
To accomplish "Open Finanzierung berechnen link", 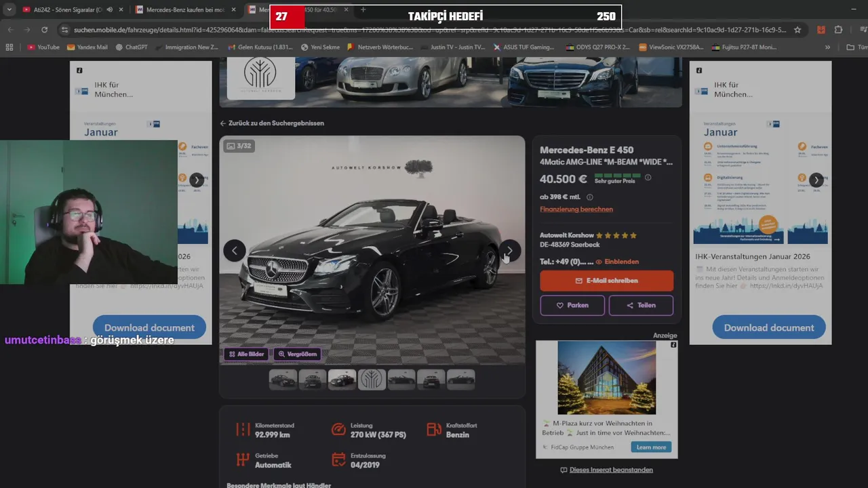I will tap(576, 209).
